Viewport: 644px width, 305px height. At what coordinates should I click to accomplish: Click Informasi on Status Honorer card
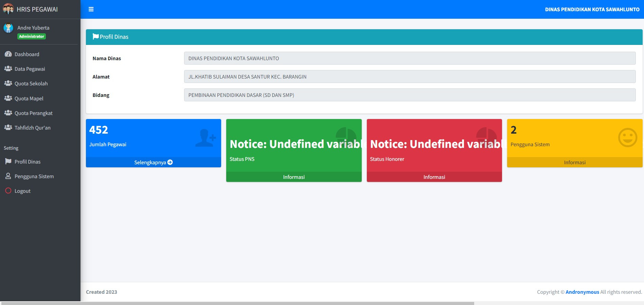(434, 177)
